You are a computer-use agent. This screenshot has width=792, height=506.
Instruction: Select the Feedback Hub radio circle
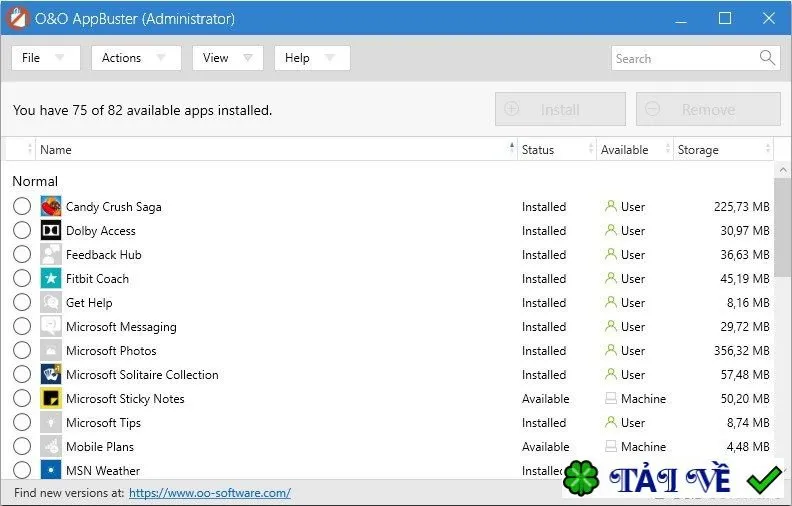click(22, 255)
